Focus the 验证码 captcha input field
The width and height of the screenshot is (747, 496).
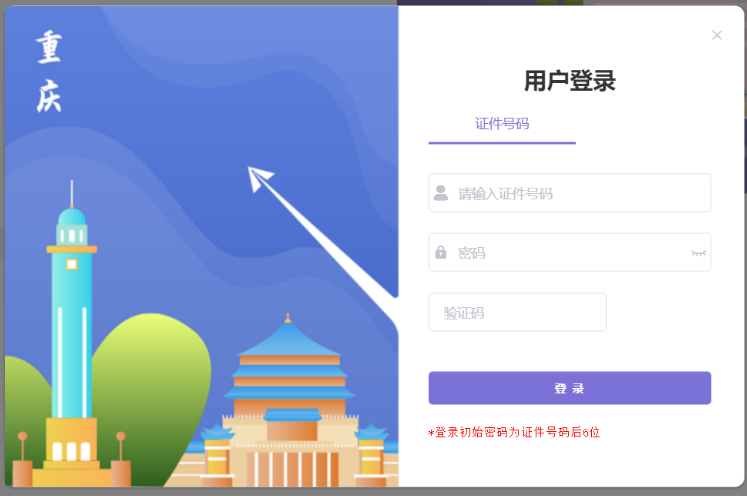tap(517, 313)
